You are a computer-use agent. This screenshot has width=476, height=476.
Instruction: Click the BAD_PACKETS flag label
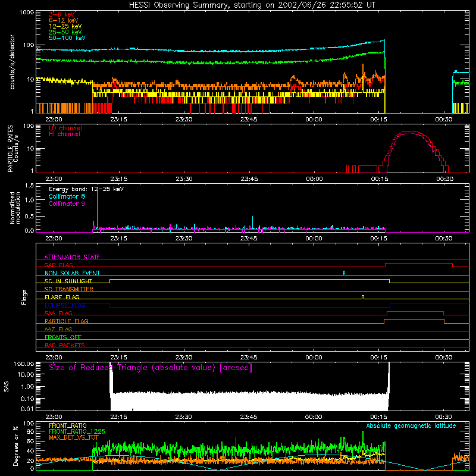(65, 345)
